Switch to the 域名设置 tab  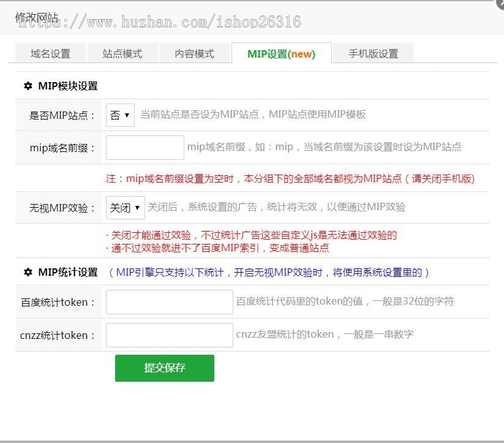(50, 54)
